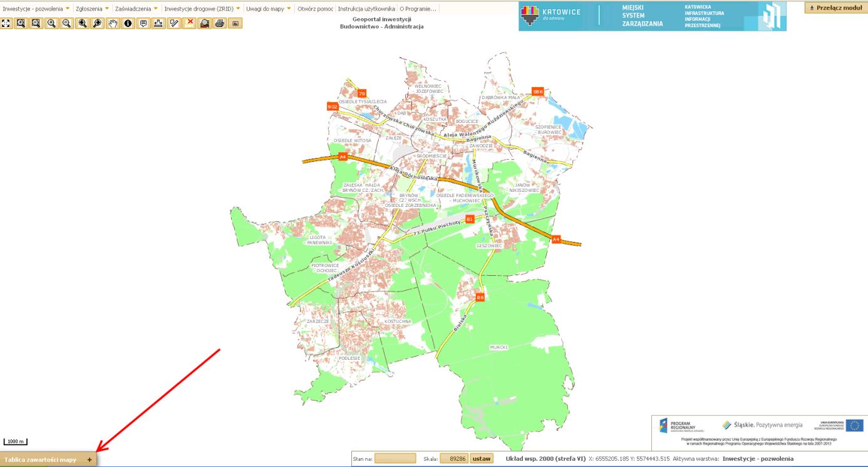The width and height of the screenshot is (868, 467).
Task: Click the Śląskie. Pozytywna energia logo
Action: [x=762, y=425]
